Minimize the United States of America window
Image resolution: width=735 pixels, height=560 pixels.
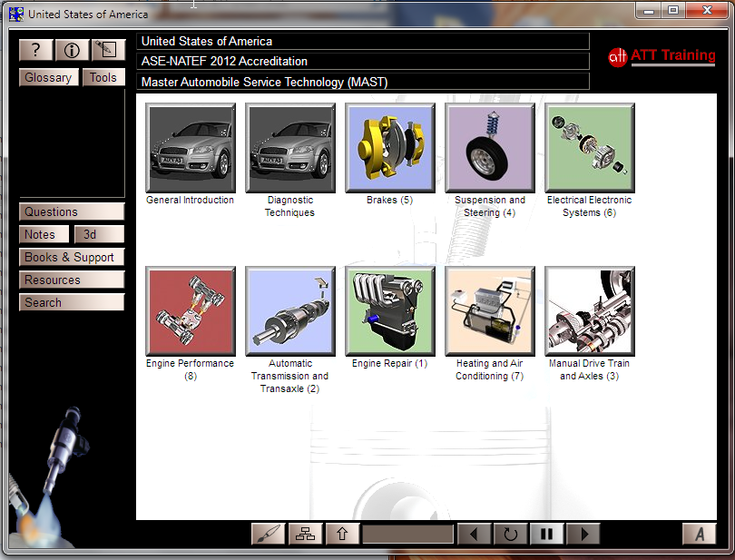(x=649, y=10)
